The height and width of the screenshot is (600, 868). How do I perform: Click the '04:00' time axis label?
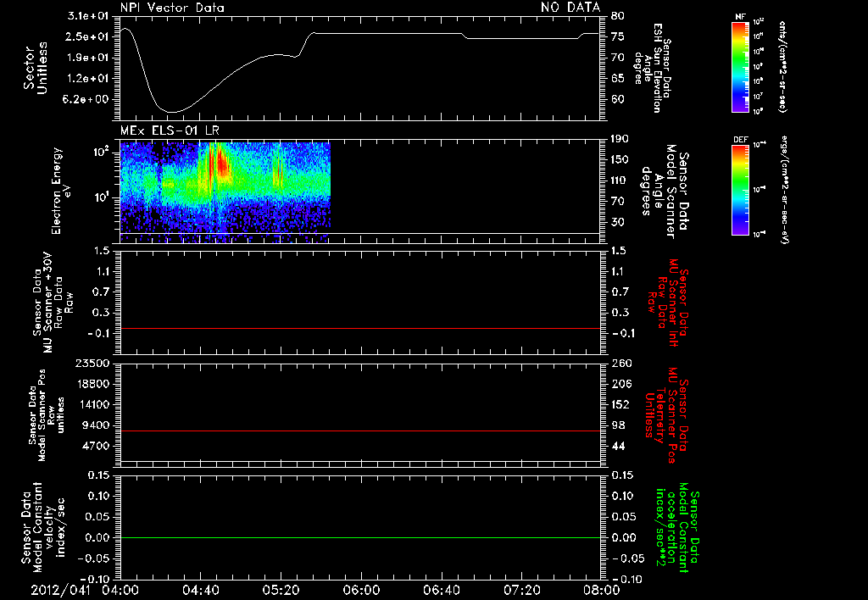(x=120, y=590)
